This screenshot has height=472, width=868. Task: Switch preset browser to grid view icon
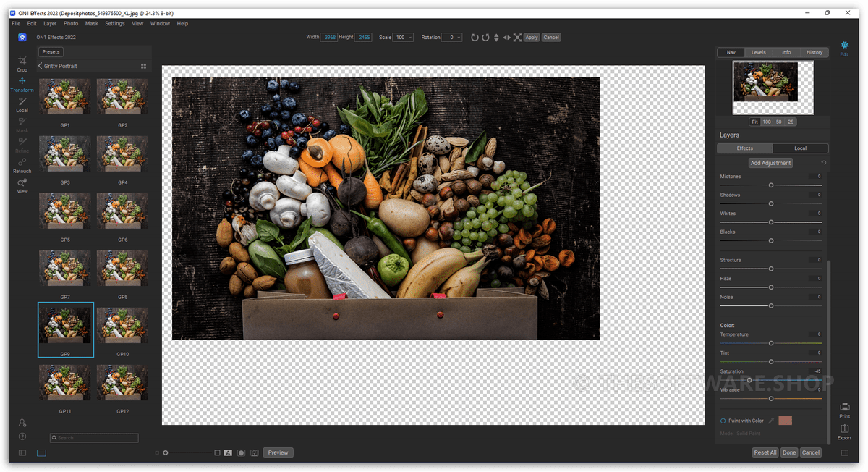click(x=143, y=66)
